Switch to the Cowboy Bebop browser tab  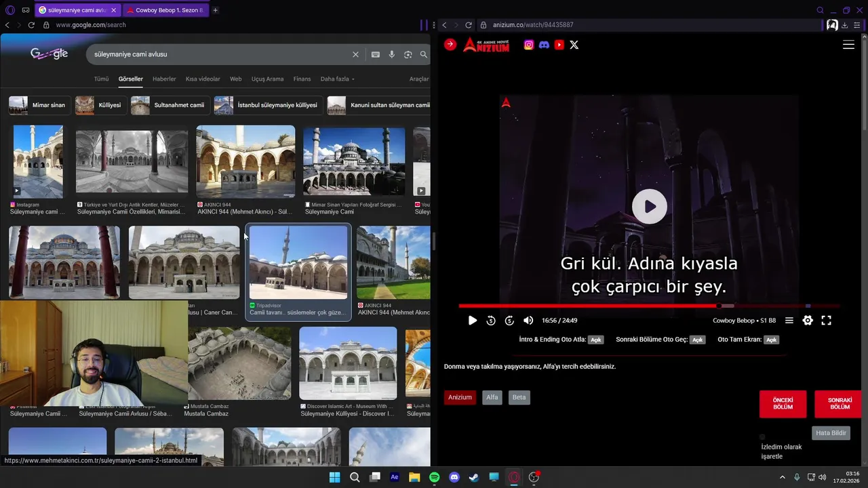click(165, 10)
